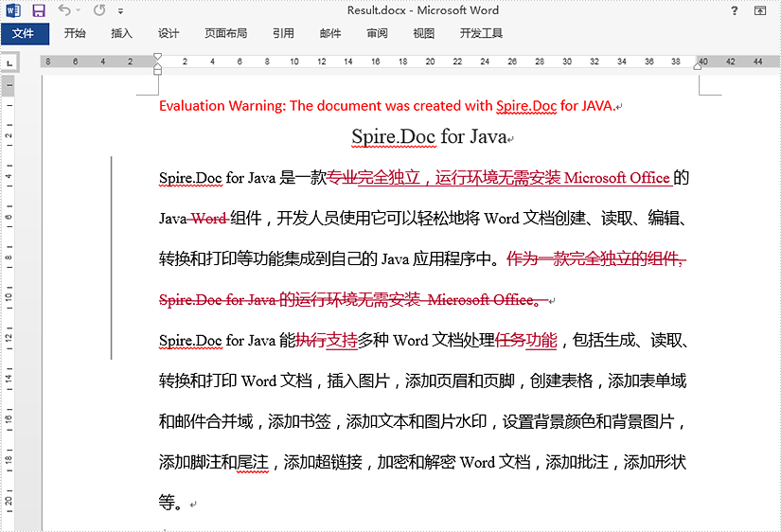Open Ribbon Display Options button
The height and width of the screenshot is (532, 781).
[760, 10]
